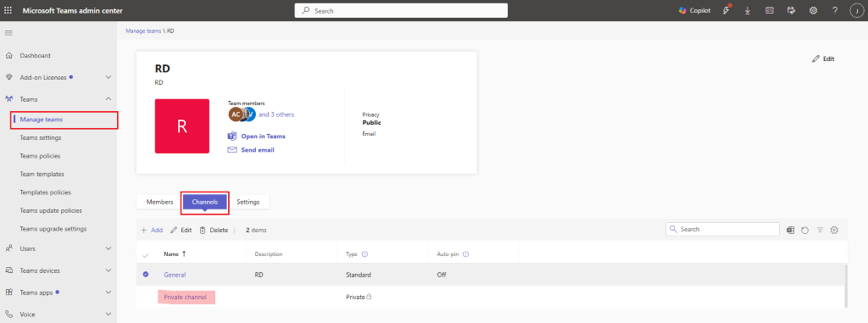Click the Description column header
The height and width of the screenshot is (323, 868).
269,254
